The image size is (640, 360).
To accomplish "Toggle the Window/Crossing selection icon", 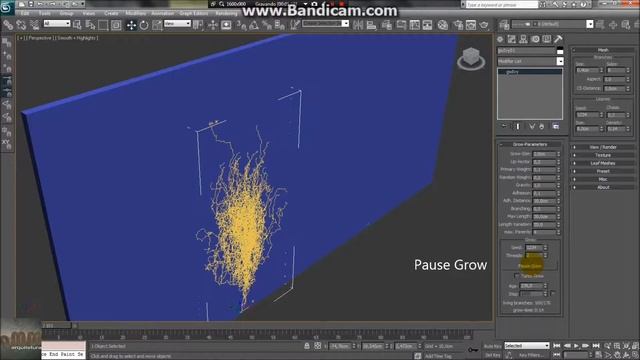I will pyautogui.click(x=116, y=25).
